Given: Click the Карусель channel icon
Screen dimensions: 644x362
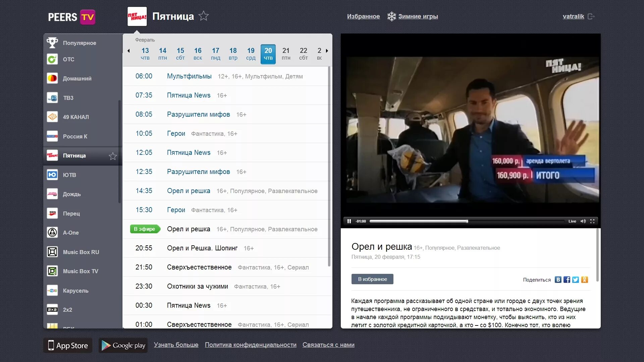Looking at the screenshot, I should (x=52, y=290).
